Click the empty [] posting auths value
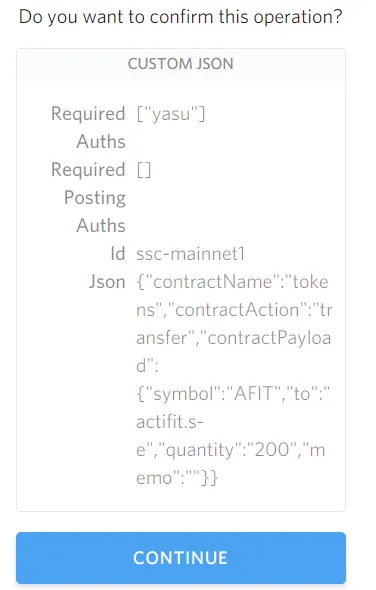This screenshot has height=590, width=376. pos(144,170)
